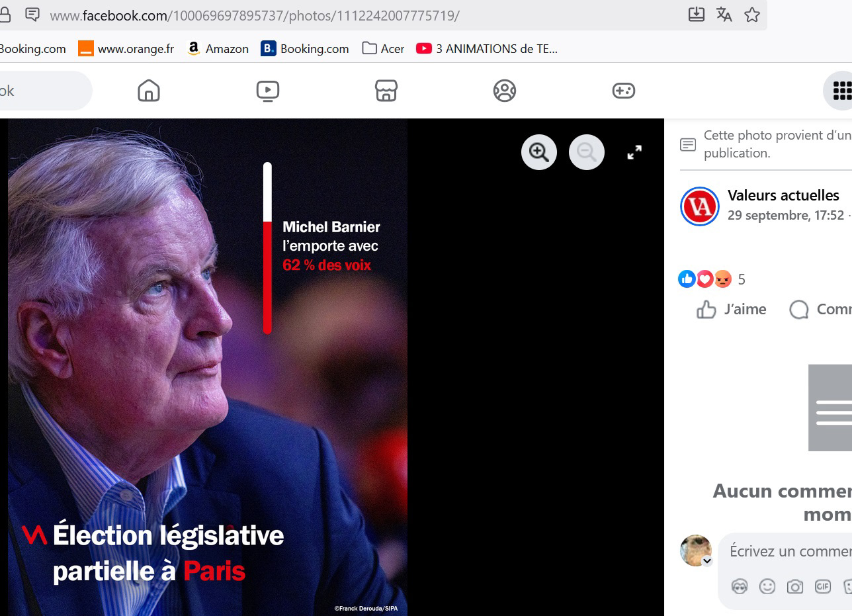Insert an avatar sticker in the comment
The height and width of the screenshot is (616, 852).
[740, 586]
